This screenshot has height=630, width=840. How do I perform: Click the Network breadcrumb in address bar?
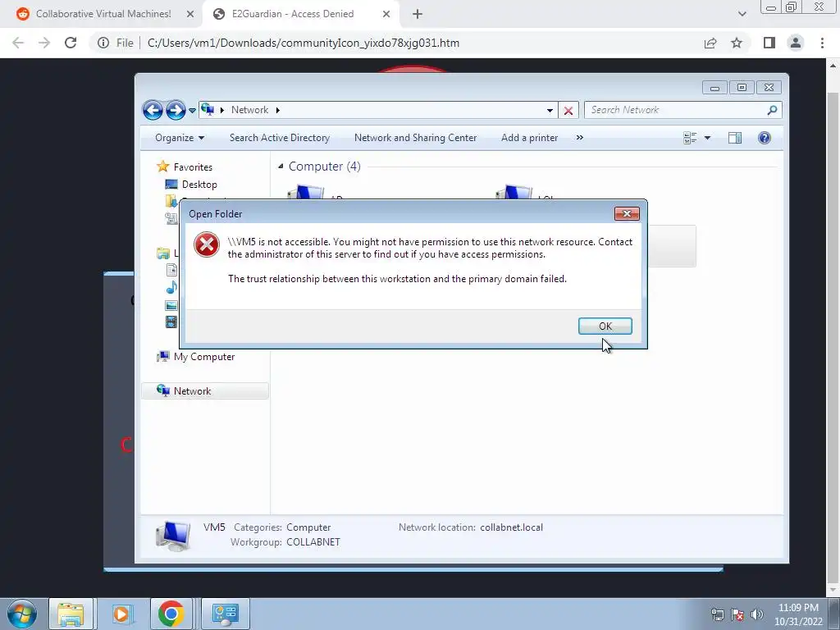(249, 110)
